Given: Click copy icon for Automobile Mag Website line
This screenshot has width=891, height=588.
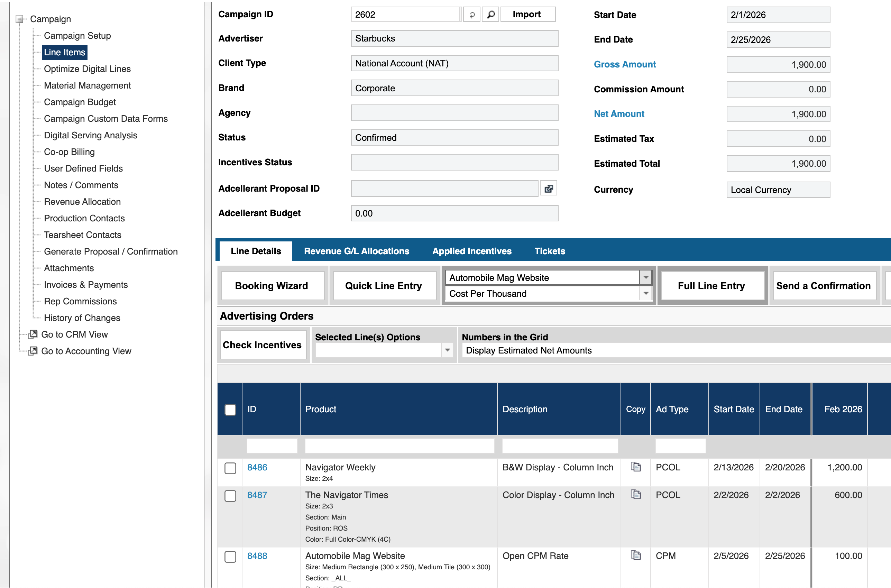Looking at the screenshot, I should [635, 555].
